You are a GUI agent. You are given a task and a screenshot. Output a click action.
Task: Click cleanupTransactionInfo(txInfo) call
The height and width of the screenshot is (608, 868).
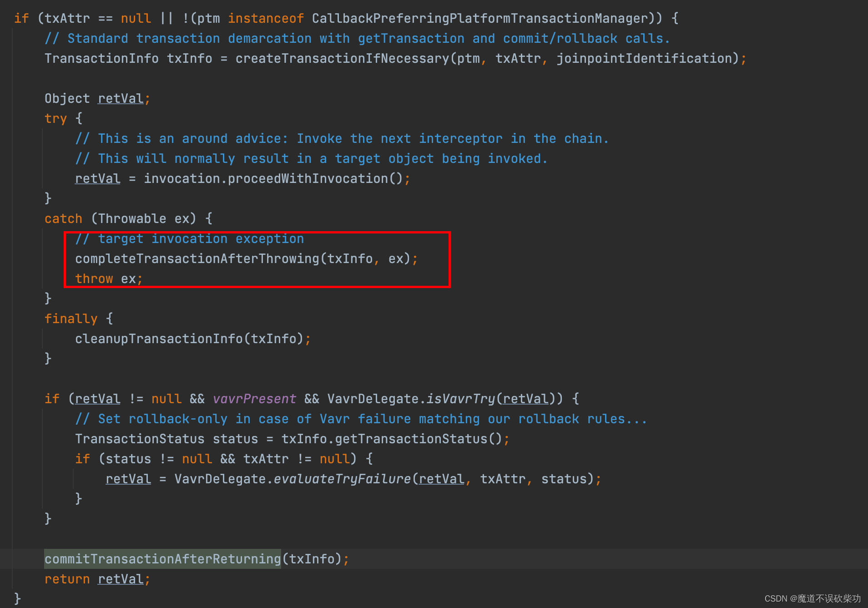coord(189,339)
